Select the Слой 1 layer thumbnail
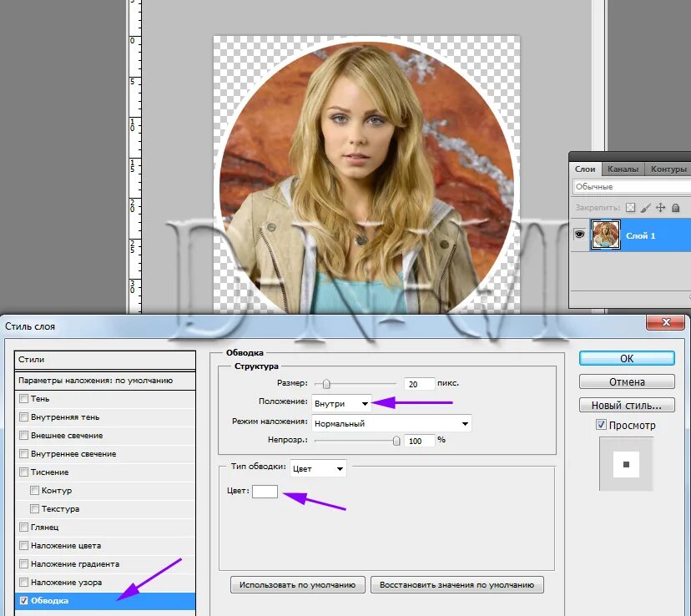Viewport: 691px width, 616px height. [x=606, y=235]
